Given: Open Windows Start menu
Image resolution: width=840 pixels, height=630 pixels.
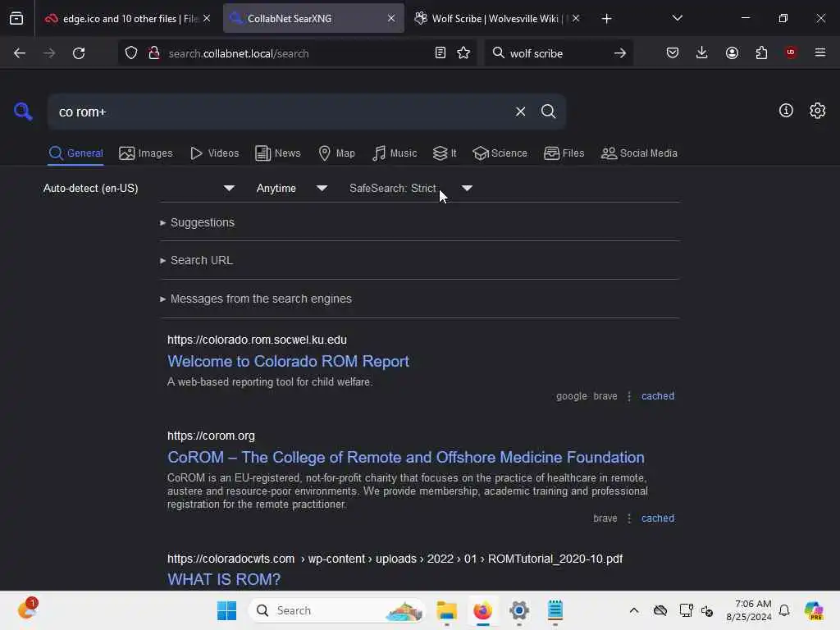Looking at the screenshot, I should coord(226,610).
